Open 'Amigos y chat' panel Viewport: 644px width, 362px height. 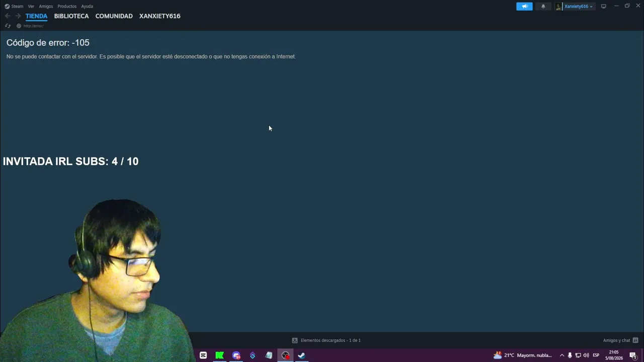(x=616, y=340)
